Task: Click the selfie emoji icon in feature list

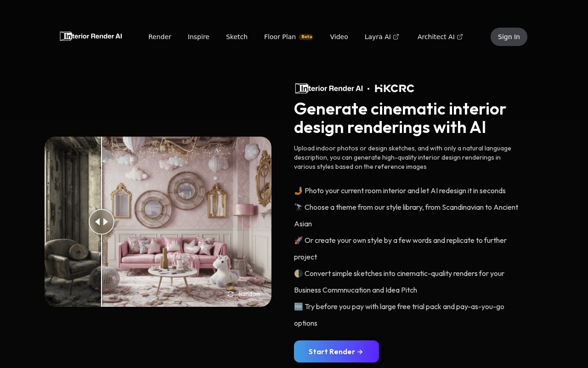Action: click(298, 190)
